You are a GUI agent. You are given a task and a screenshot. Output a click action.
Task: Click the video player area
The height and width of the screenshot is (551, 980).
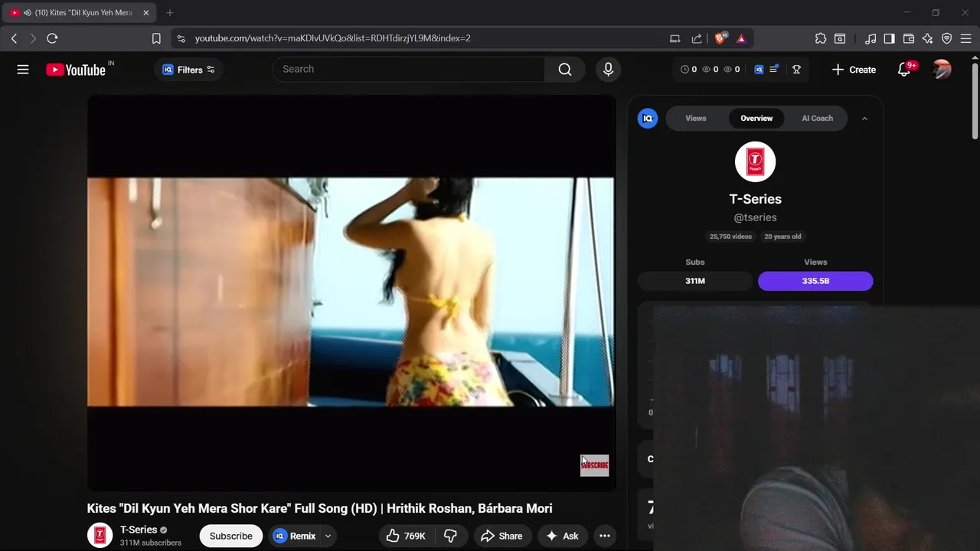[351, 292]
